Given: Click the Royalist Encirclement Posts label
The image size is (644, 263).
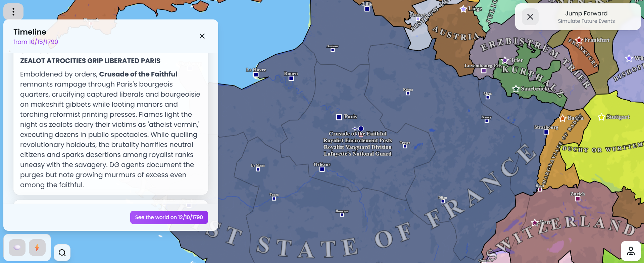Looking at the screenshot, I should point(358,140).
